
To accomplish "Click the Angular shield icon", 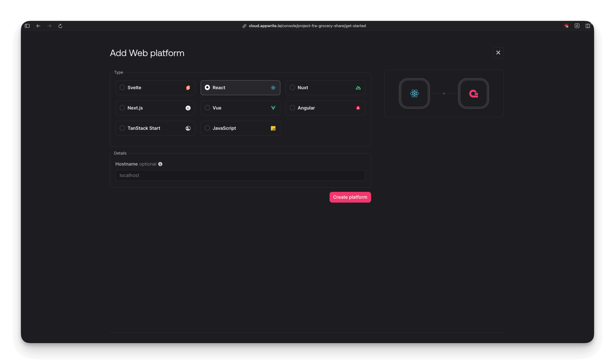I will tap(358, 108).
